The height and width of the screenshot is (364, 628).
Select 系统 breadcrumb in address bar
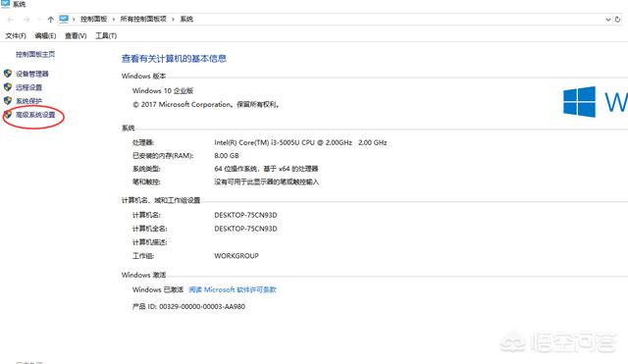pyautogui.click(x=186, y=19)
